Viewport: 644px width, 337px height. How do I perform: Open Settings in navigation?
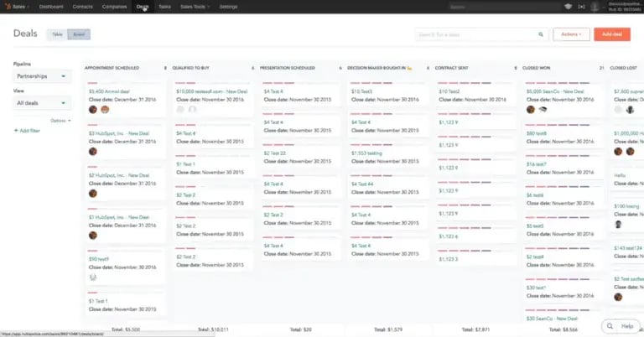click(x=228, y=7)
